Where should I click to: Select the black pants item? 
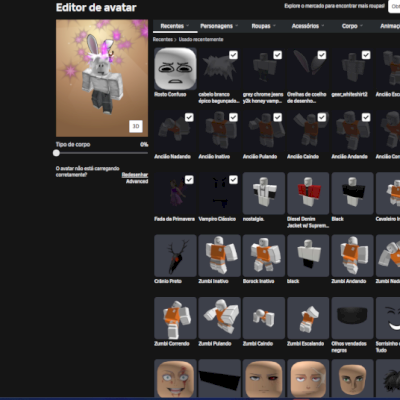point(308,256)
